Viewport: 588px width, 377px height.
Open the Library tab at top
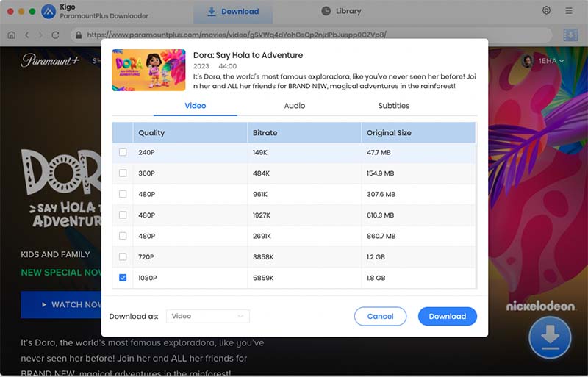tap(341, 11)
